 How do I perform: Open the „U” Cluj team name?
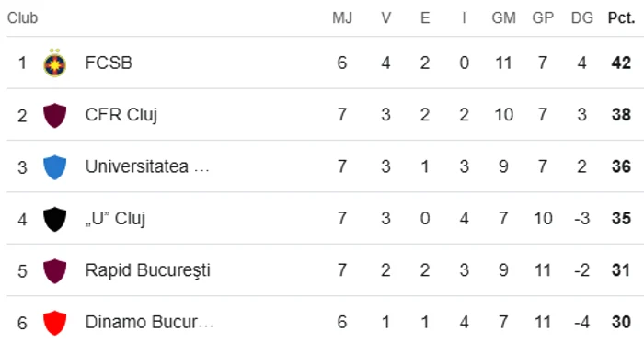(x=115, y=219)
